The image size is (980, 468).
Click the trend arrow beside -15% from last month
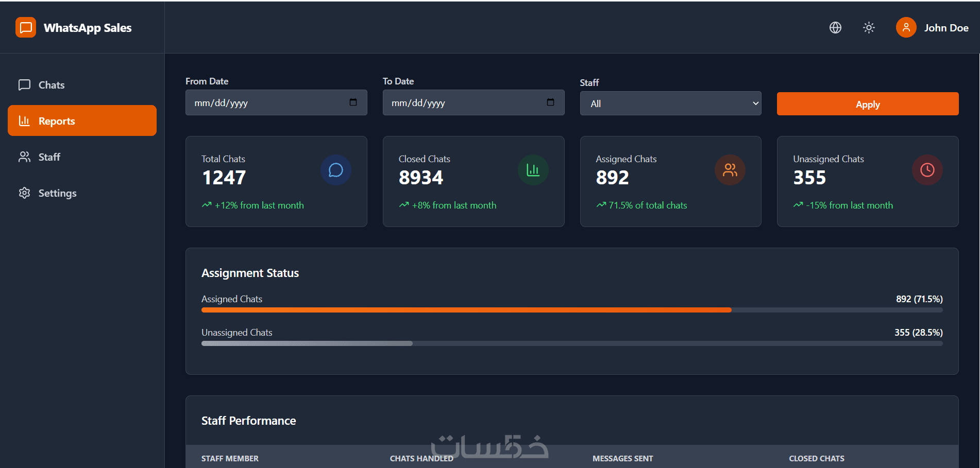(798, 205)
